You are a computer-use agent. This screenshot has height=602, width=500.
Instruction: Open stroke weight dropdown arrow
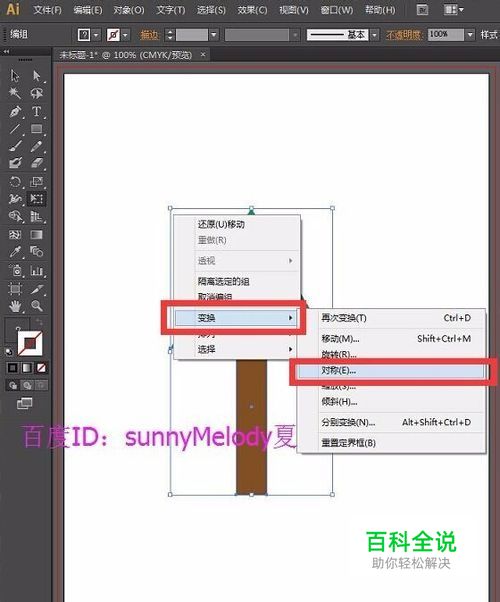coord(214,35)
